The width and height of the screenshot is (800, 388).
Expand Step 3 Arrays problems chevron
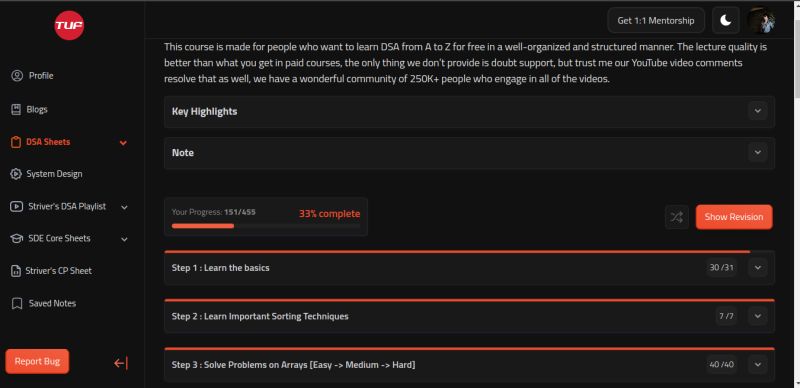pos(757,365)
